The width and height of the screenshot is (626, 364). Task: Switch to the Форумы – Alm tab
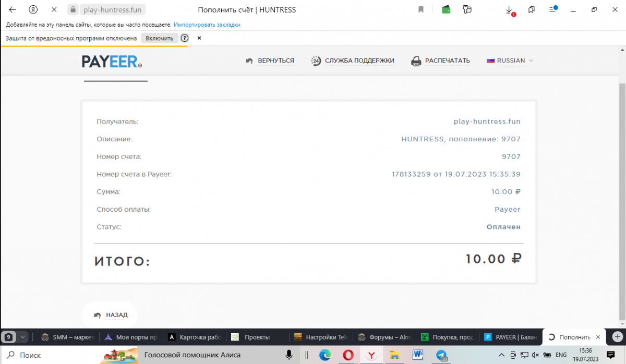tap(384, 337)
